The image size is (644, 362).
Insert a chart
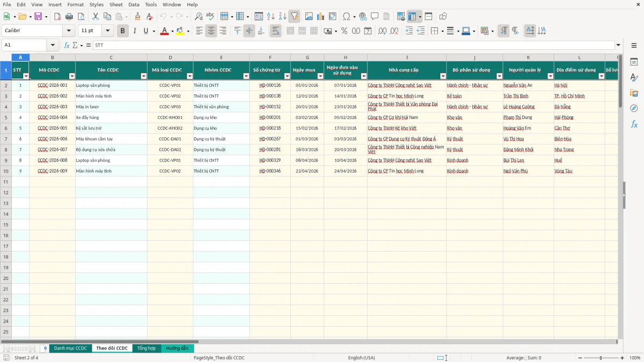(x=321, y=17)
